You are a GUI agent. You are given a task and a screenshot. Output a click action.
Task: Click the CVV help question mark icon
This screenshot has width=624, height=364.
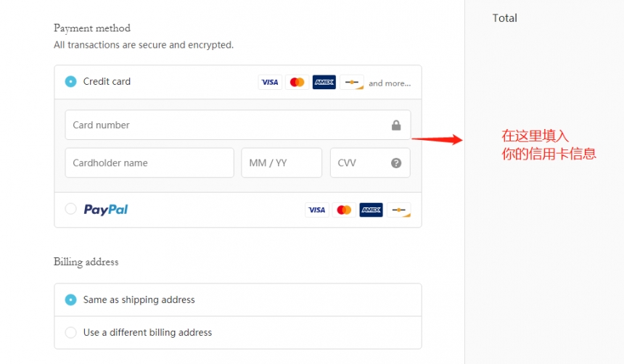tap(396, 163)
